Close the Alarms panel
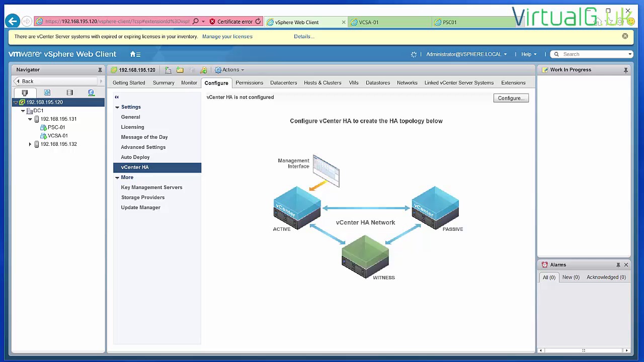 point(626,265)
